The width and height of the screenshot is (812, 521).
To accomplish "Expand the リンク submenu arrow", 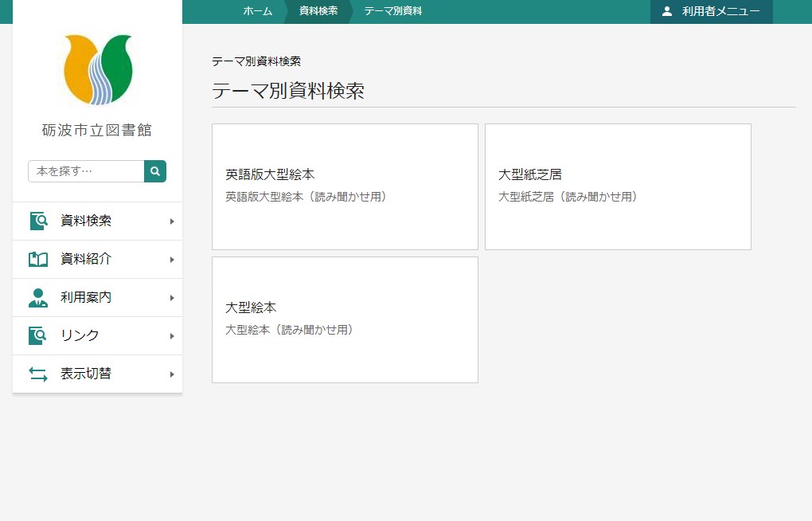I will coord(172,336).
